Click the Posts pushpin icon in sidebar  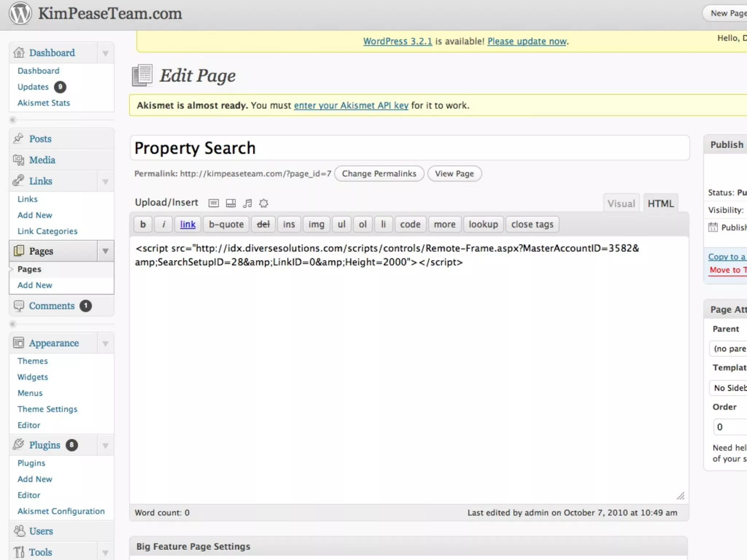click(x=18, y=139)
